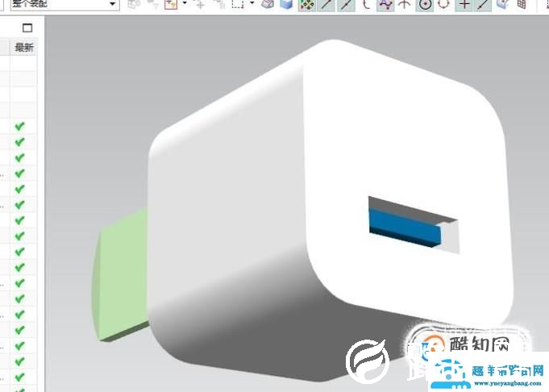Viewport: 549px width, 392px height.
Task: Toggle the End Point snap option
Action: tap(326, 5)
